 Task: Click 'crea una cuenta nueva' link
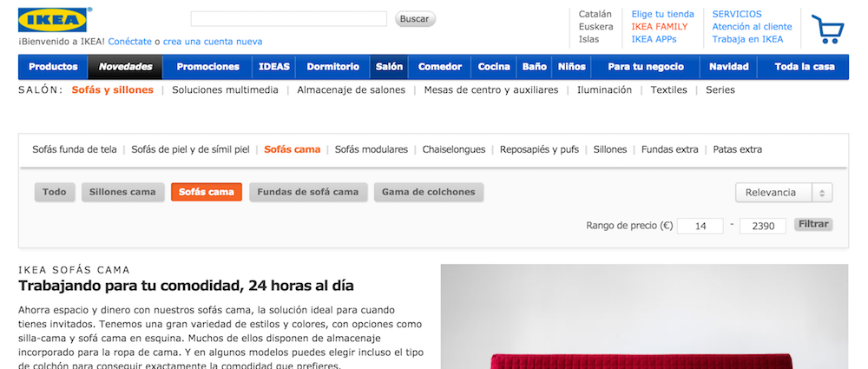click(x=213, y=42)
